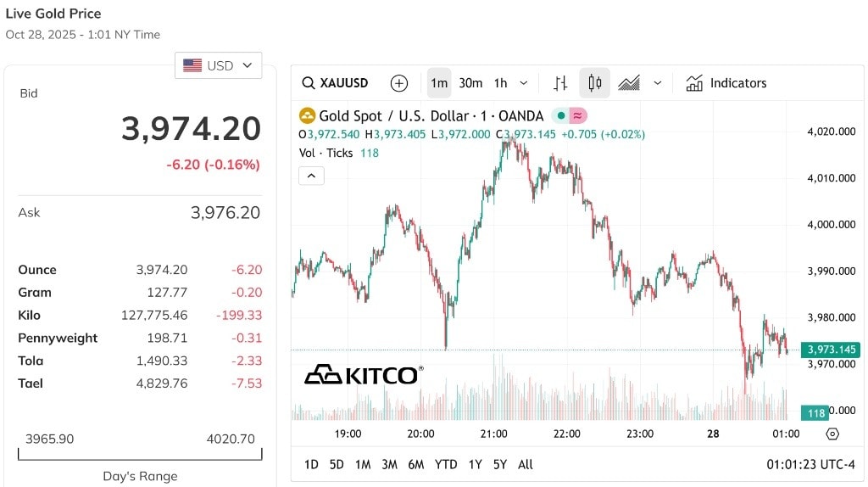Click the 01:01:23 UTC-4 timezone

tap(810, 465)
